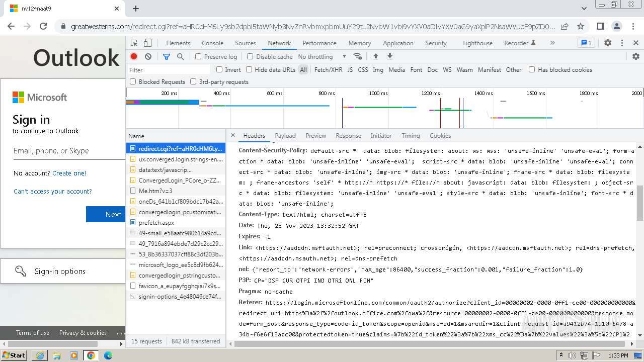Open tab search dropdown arrow
This screenshot has width=644, height=362.
(584, 9)
